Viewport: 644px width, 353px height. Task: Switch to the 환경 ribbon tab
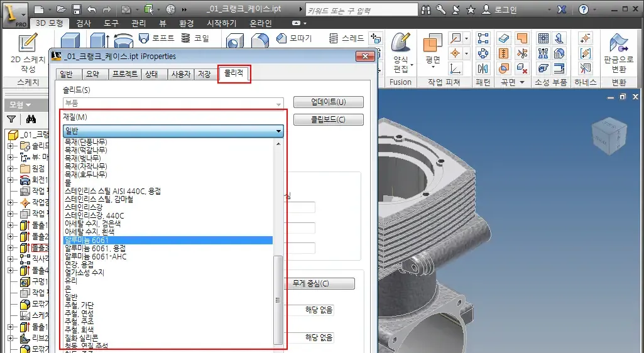pos(186,23)
